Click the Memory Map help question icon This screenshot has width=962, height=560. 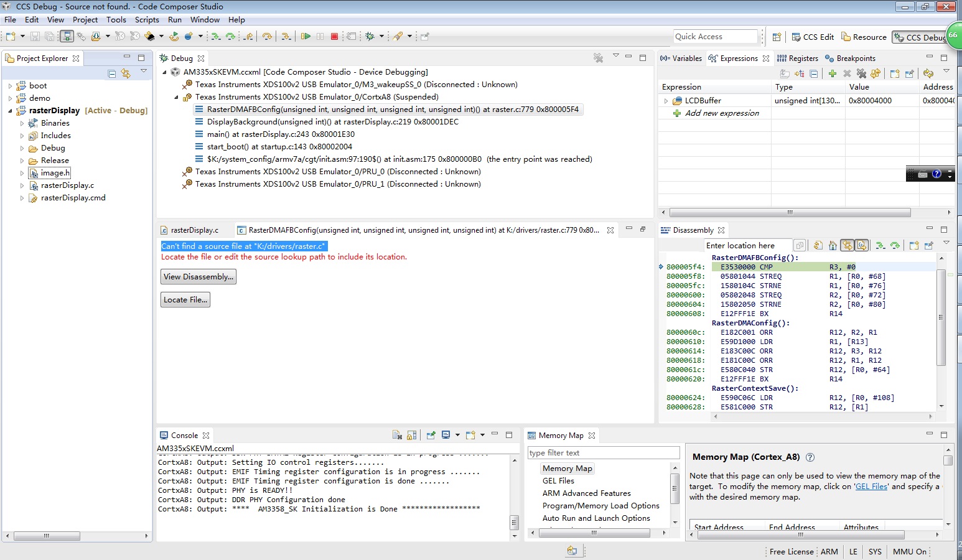click(810, 457)
